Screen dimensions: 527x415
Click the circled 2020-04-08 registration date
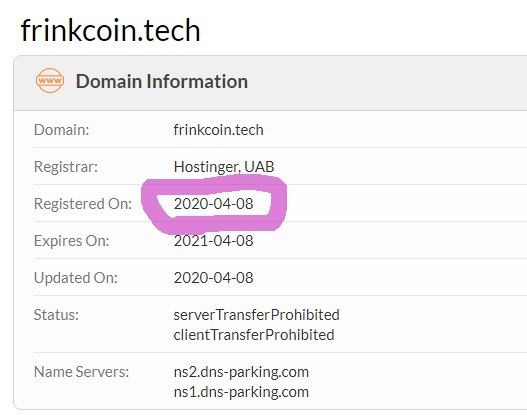[x=213, y=204]
